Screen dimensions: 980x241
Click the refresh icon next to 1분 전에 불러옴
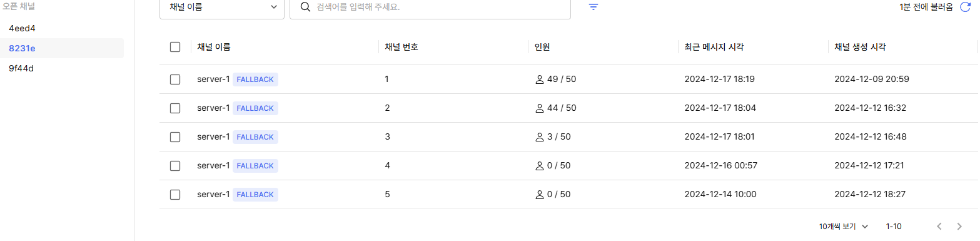pos(966,7)
